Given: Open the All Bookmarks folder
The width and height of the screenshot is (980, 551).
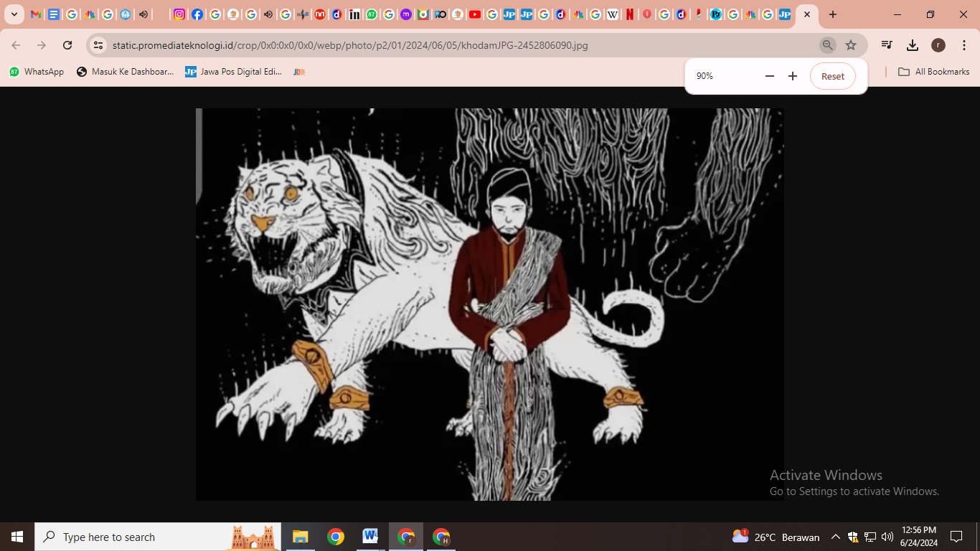Looking at the screenshot, I should tap(933, 72).
